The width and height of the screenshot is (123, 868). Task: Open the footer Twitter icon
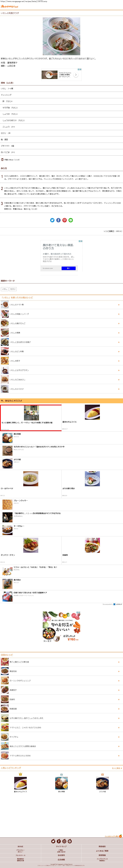(x=53, y=841)
